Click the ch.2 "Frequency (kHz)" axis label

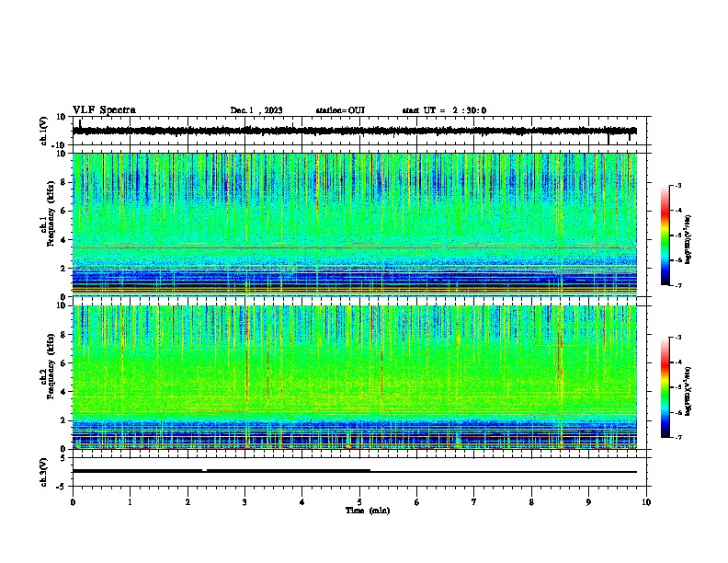point(51,366)
